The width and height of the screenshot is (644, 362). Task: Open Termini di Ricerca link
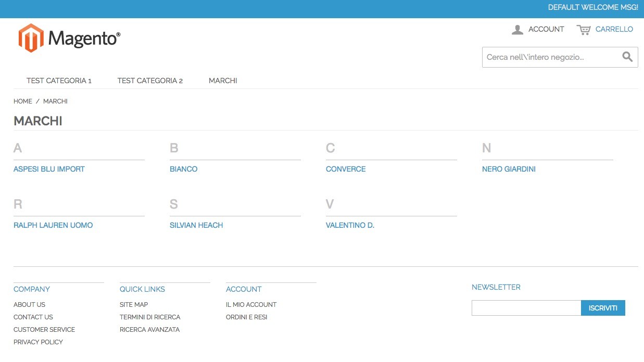tap(150, 317)
